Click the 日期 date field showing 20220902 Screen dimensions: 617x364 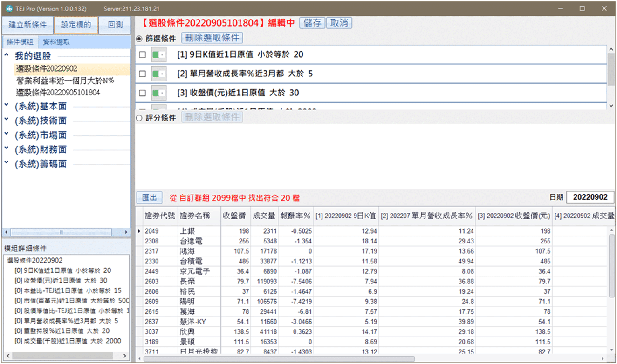590,197
